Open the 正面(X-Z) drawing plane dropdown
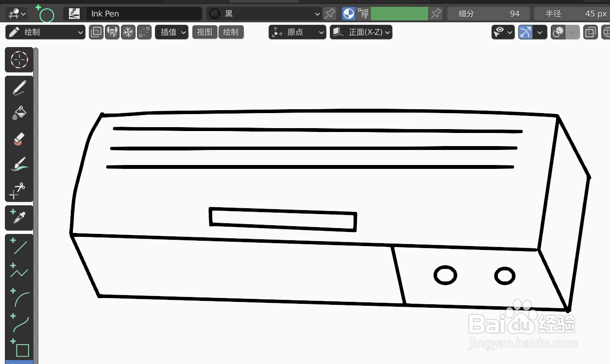The image size is (610, 364). (x=361, y=33)
